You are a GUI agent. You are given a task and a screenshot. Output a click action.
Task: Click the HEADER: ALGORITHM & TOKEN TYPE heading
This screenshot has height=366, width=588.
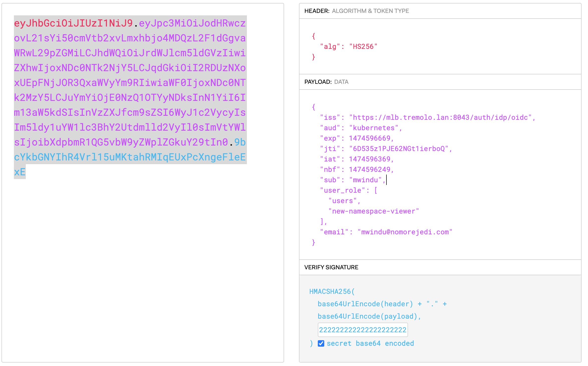click(x=356, y=11)
